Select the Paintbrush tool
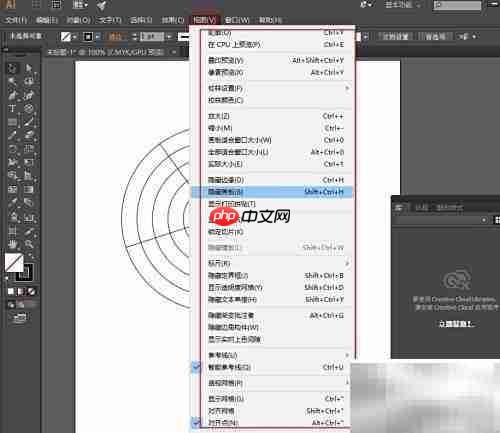Viewport: 500px width, 433px height. click(29, 122)
